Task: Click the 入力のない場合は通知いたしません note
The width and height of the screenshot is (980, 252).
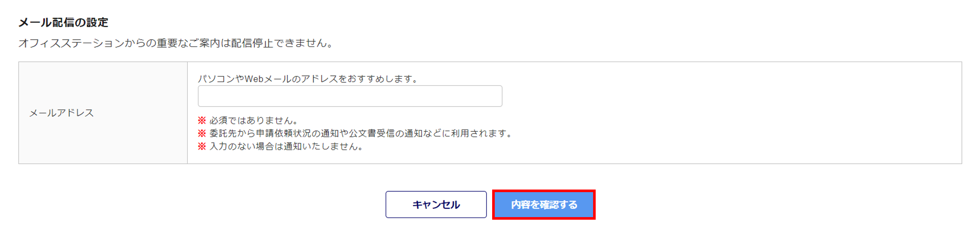Action: [287, 146]
